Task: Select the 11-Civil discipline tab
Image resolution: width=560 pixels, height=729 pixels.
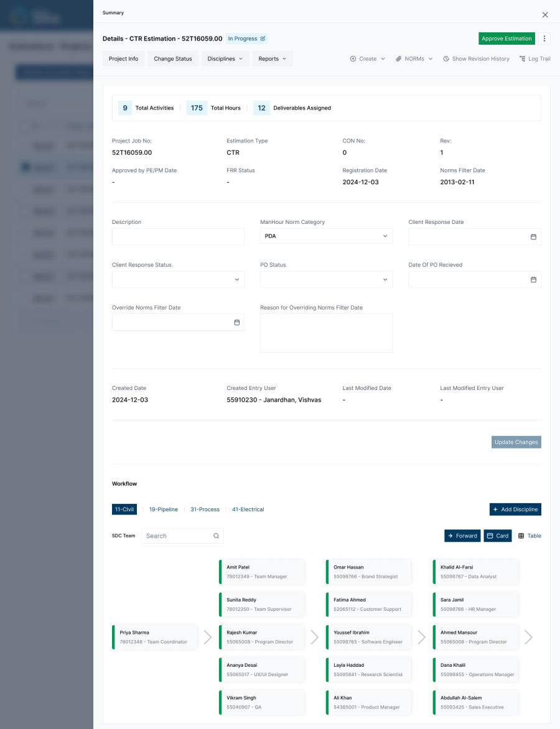Action: point(124,509)
